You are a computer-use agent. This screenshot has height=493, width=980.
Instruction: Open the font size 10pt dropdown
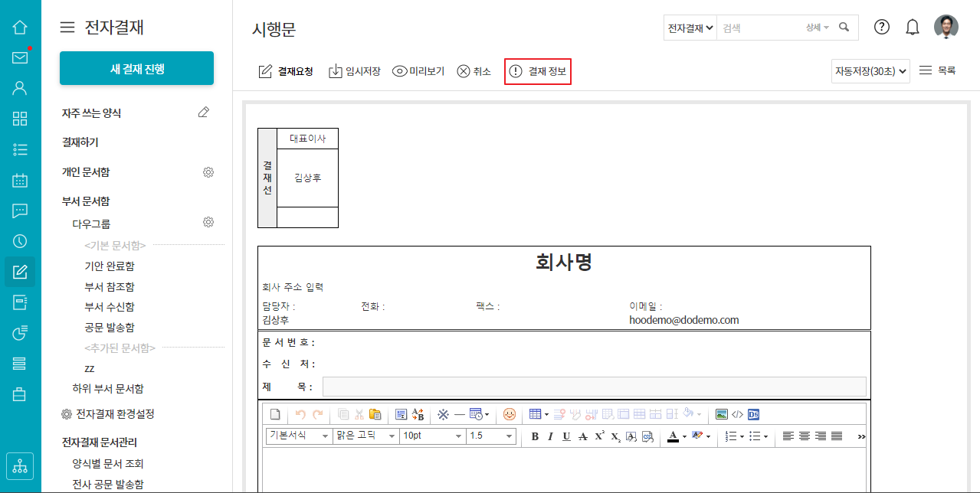433,436
